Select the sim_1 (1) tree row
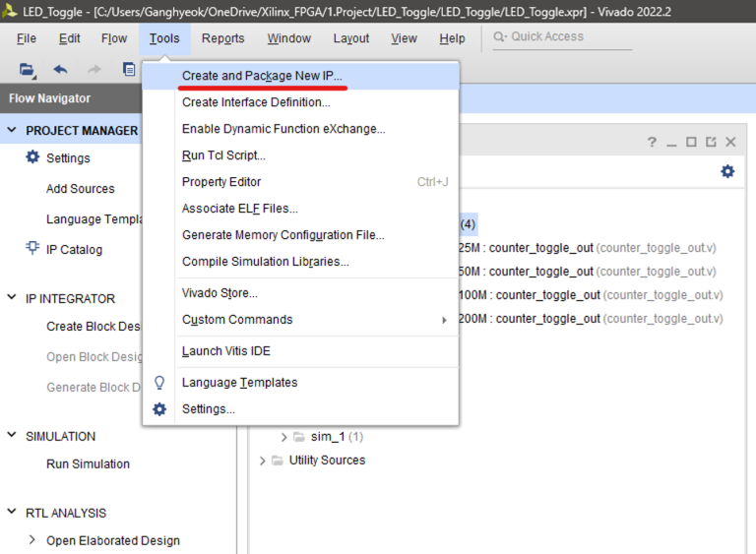Screen dimensions: 756x554 (323, 437)
